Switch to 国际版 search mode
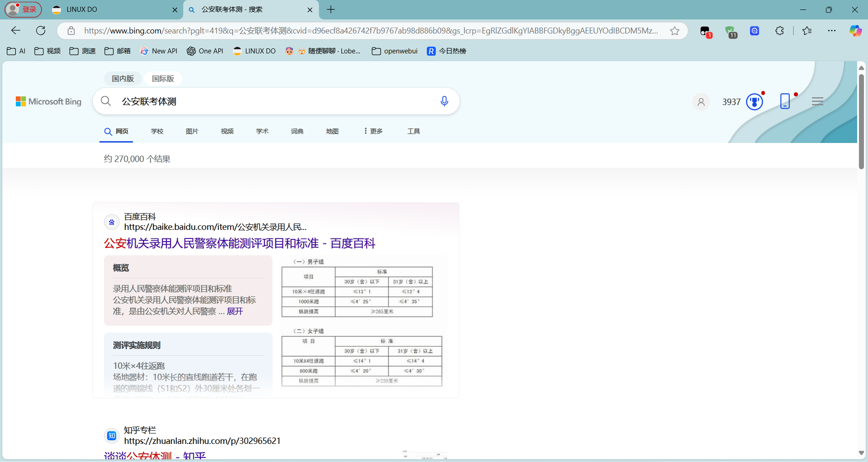The height and width of the screenshot is (462, 868). (x=163, y=79)
